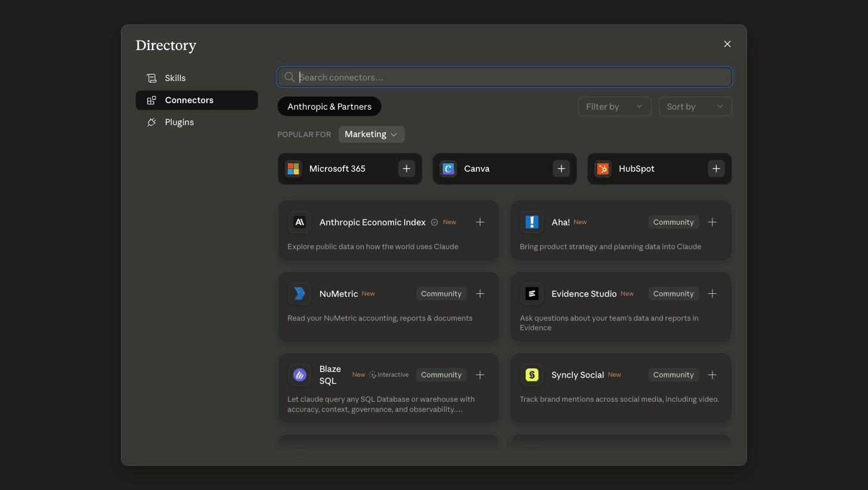Image resolution: width=868 pixels, height=490 pixels.
Task: Click "Explore public data on how the world uses Claude"
Action: click(373, 247)
